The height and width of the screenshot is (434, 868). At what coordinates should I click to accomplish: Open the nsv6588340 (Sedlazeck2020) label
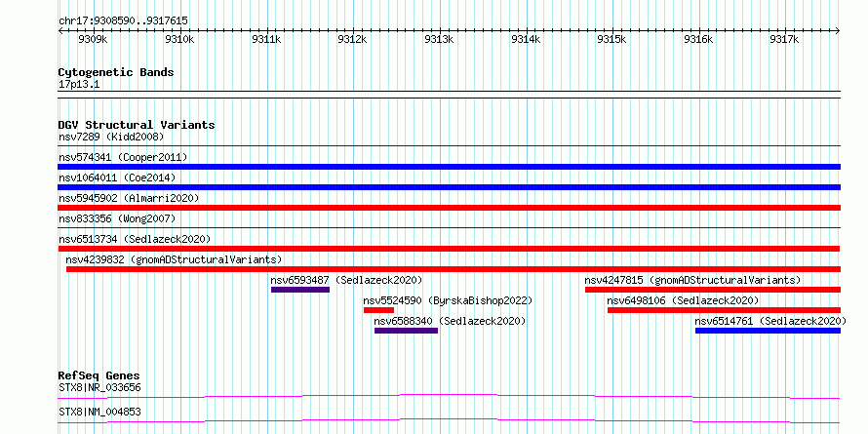pyautogui.click(x=450, y=321)
